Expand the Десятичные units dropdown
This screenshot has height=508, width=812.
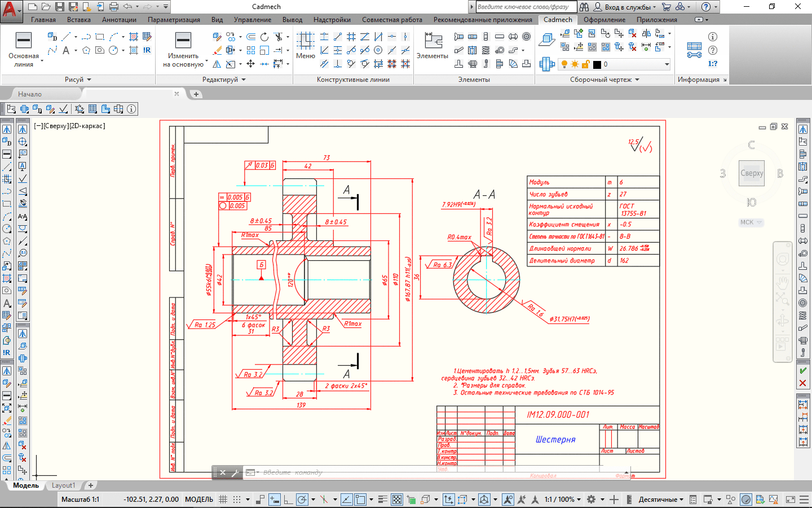point(660,500)
